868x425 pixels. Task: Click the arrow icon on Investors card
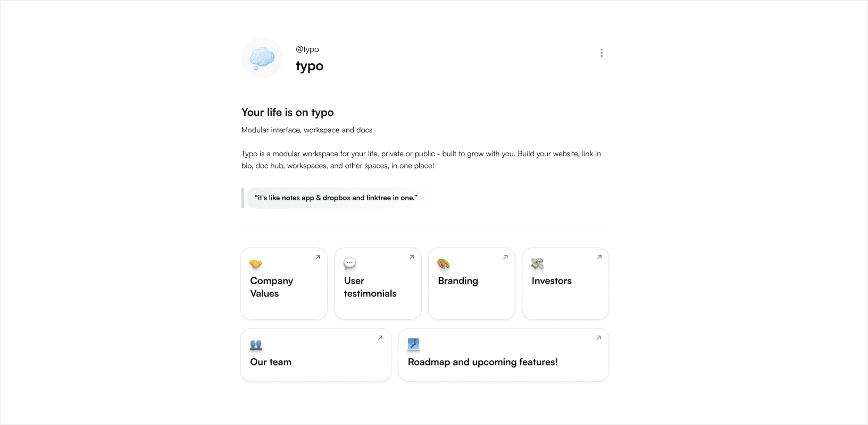click(599, 257)
